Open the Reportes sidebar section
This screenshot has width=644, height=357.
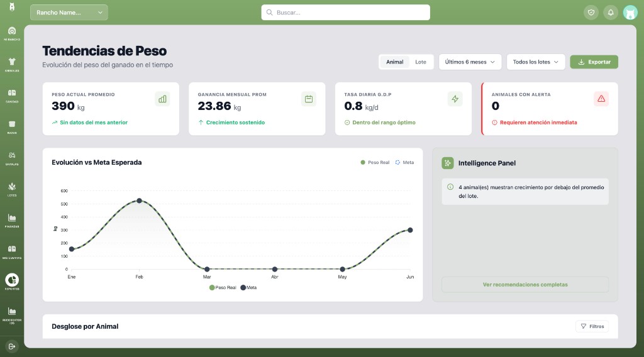(12, 282)
